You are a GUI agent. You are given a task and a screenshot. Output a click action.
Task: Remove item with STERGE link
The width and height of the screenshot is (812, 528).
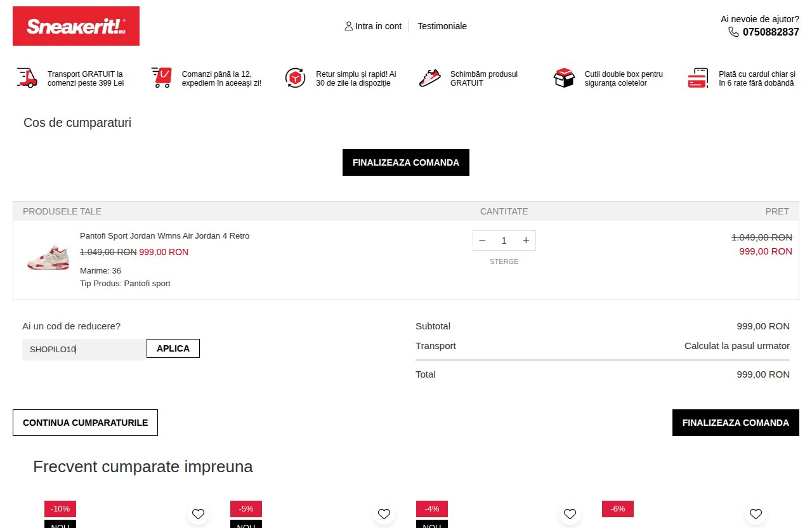click(504, 261)
